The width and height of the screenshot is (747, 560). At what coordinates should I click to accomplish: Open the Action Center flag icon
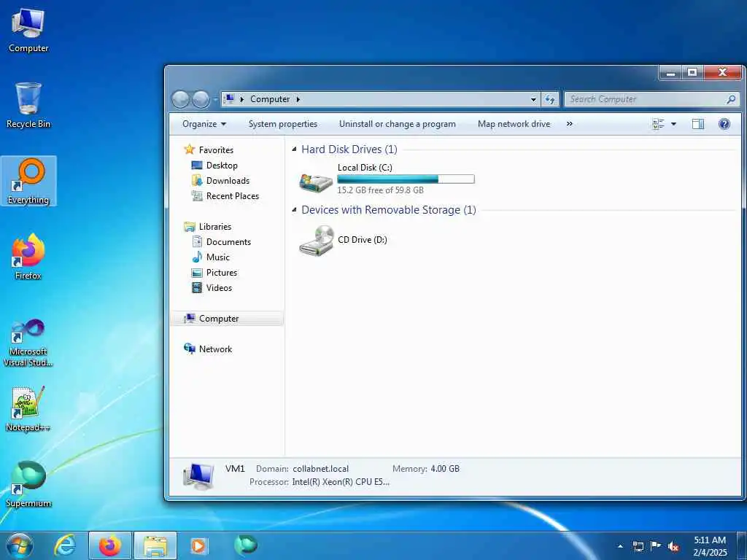(656, 546)
